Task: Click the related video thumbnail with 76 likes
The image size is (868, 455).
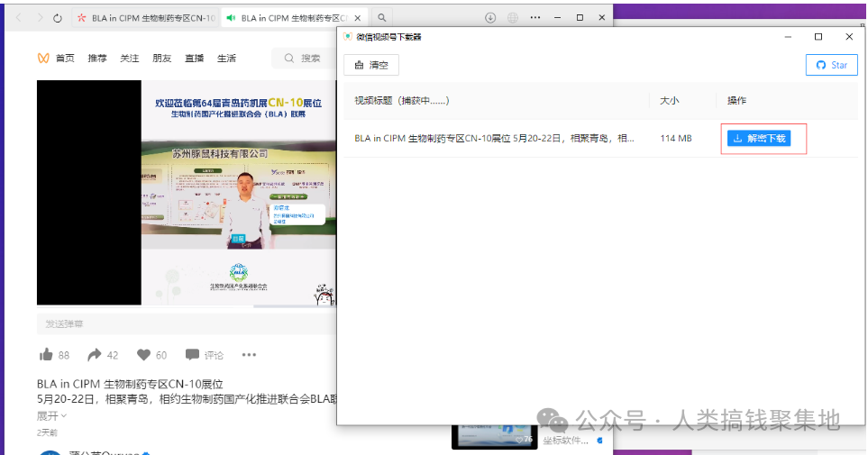Action: pos(494,437)
